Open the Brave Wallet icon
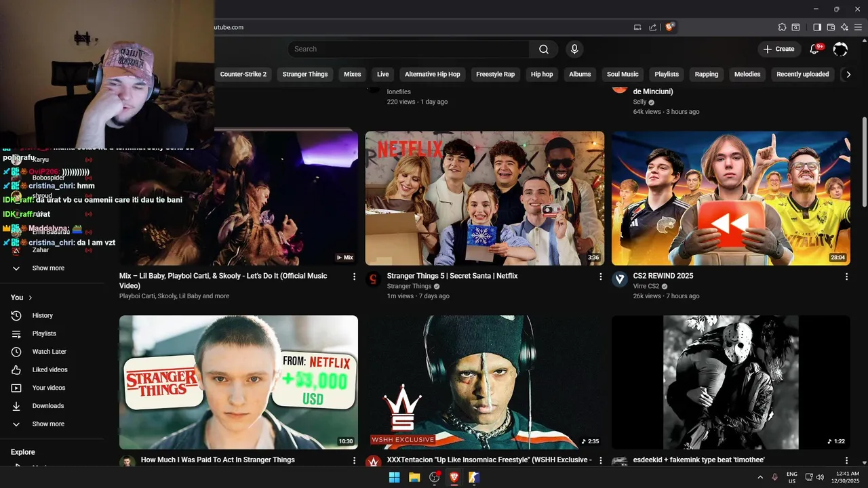The width and height of the screenshot is (868, 488). click(831, 27)
